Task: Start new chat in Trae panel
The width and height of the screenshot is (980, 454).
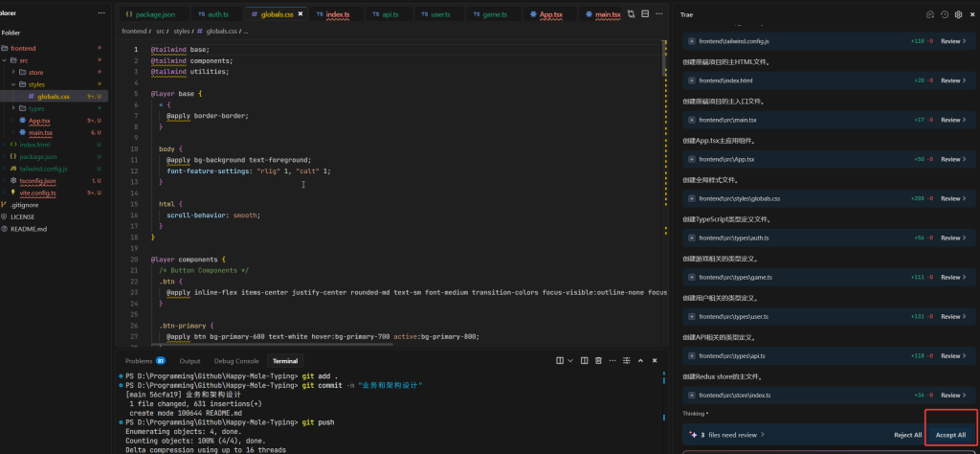Action: [930, 14]
